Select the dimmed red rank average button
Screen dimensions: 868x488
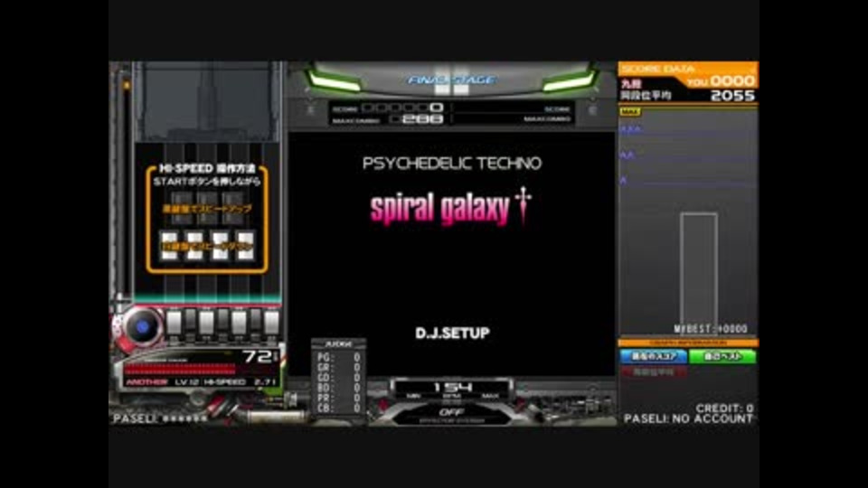point(653,372)
